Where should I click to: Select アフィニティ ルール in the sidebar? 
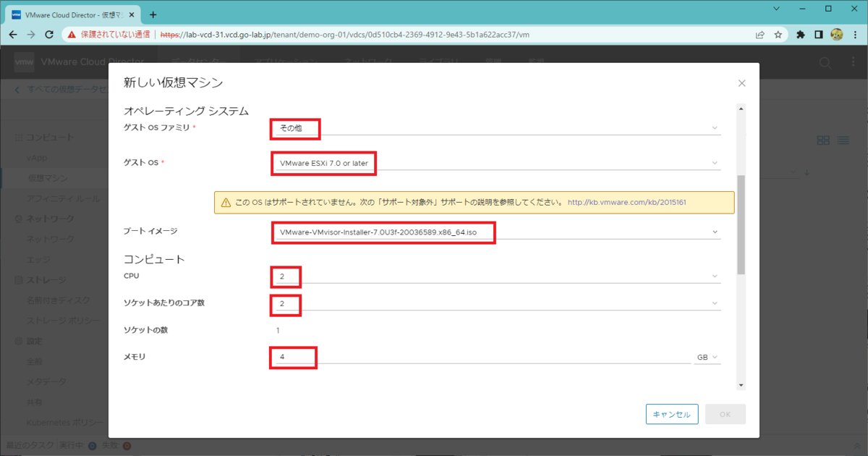[x=64, y=198]
